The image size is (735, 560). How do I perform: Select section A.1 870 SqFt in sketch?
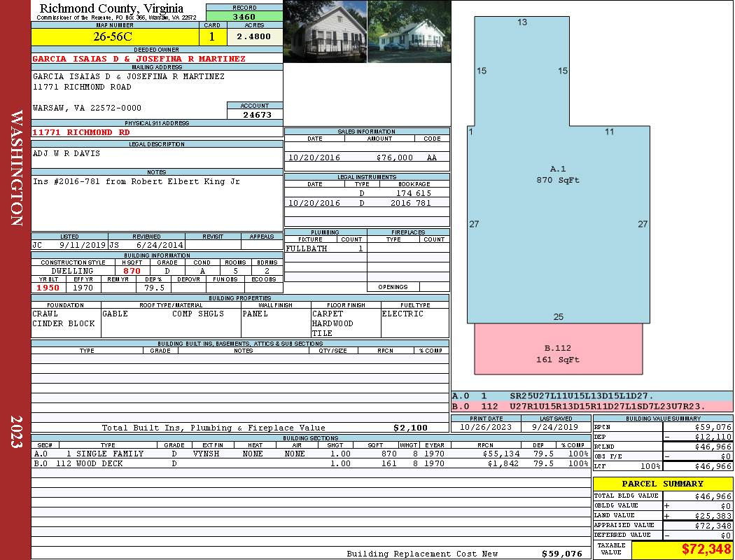pos(558,174)
